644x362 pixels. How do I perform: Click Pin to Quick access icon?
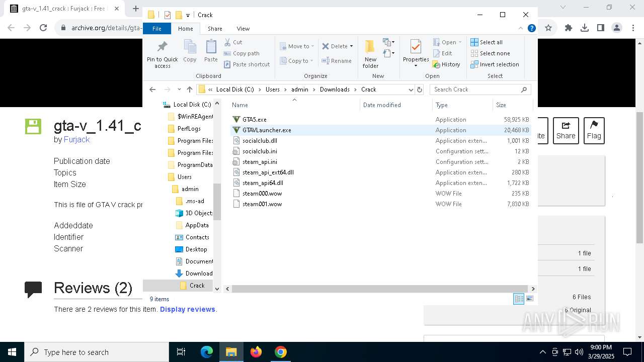(162, 54)
